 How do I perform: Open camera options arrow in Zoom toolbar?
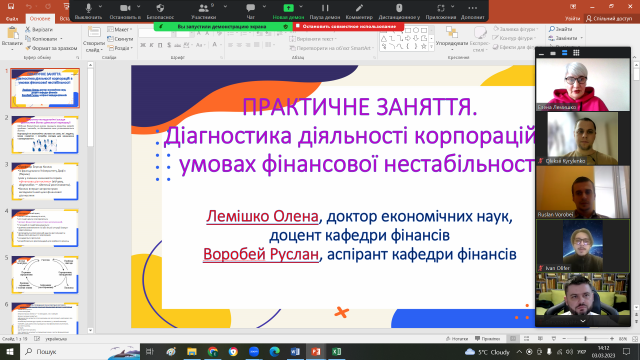[139, 7]
